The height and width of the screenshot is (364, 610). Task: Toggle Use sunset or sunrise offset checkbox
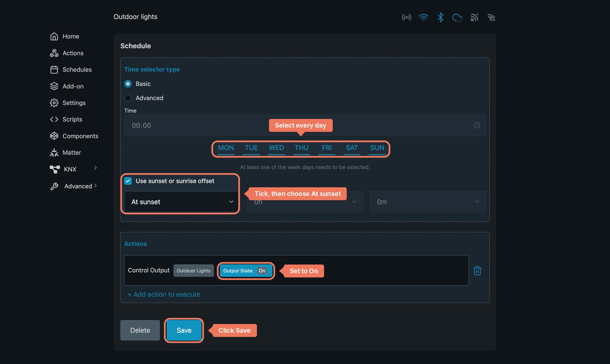point(128,181)
